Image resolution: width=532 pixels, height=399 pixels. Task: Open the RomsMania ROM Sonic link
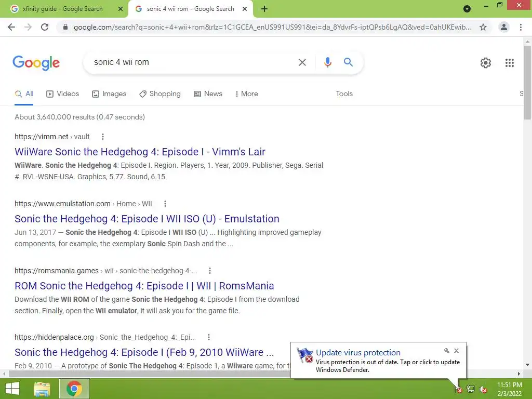tap(144, 286)
